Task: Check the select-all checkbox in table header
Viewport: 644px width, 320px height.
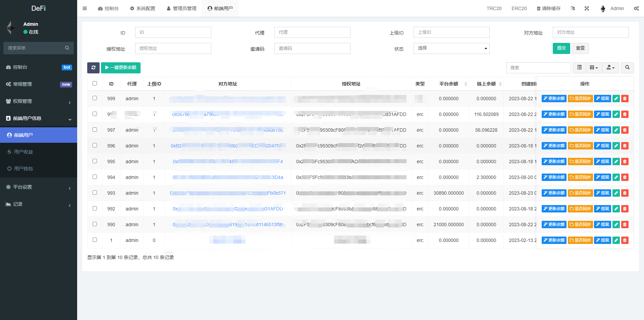Action: click(x=95, y=83)
